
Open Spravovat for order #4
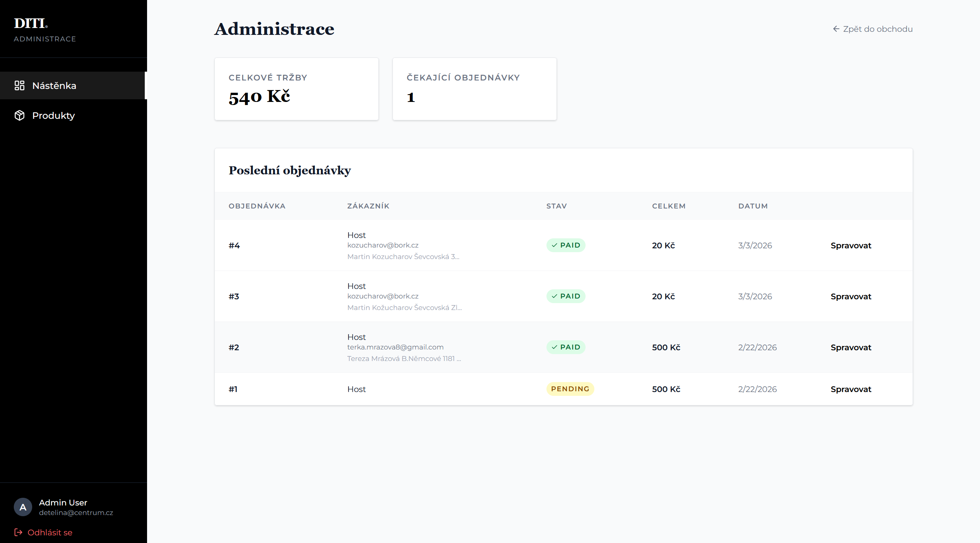851,245
